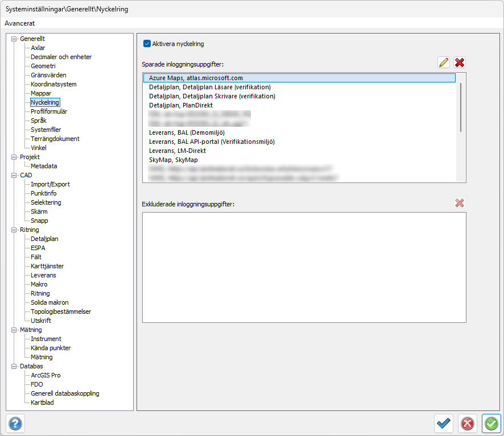Screen dimensions: 504x436
Task: Click the saved credentials list scrollbar
Action: (x=460, y=108)
